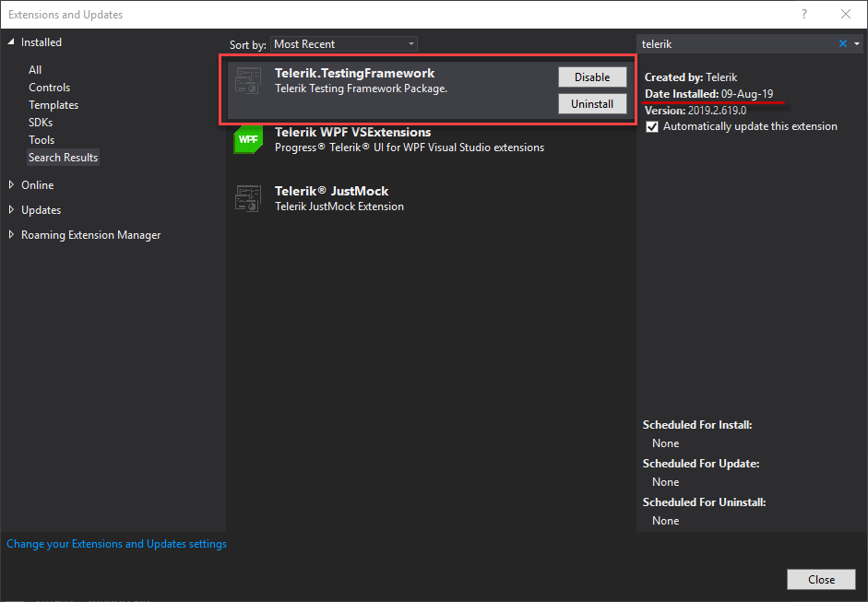Viewport: 868px width, 602px height.
Task: Select the Controls category
Action: (x=49, y=88)
